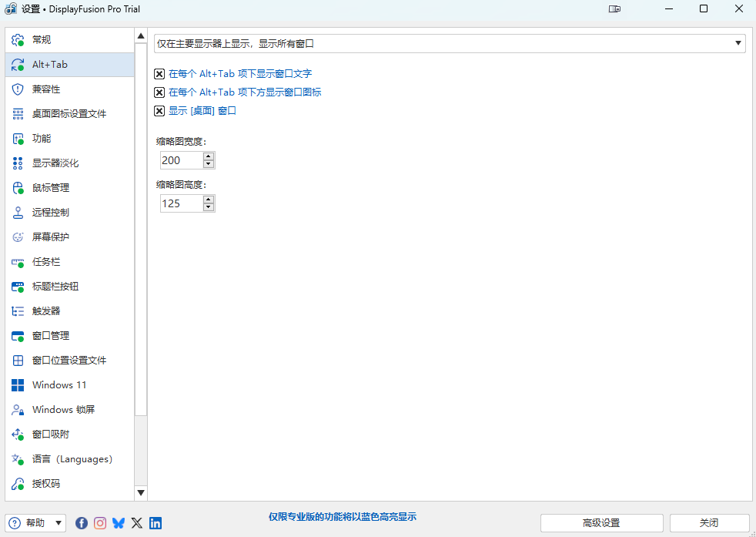This screenshot has width=756, height=537.
Task: Open the X social media icon
Action: (x=137, y=523)
